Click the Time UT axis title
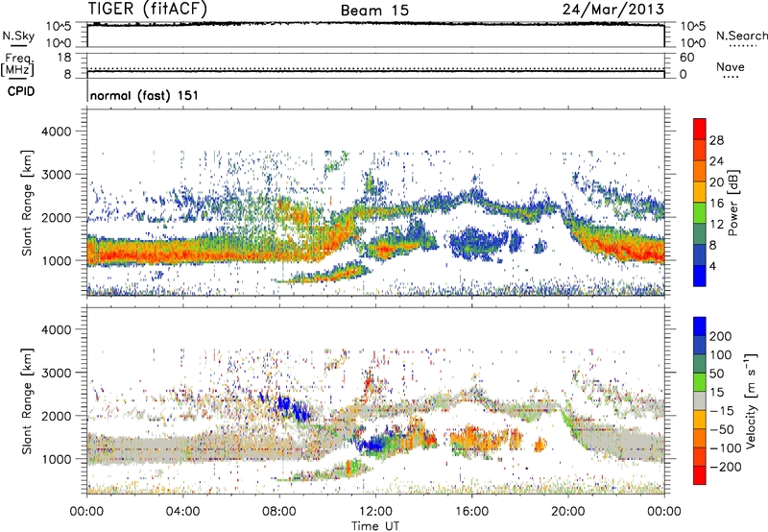The image size is (768, 532). (x=375, y=526)
